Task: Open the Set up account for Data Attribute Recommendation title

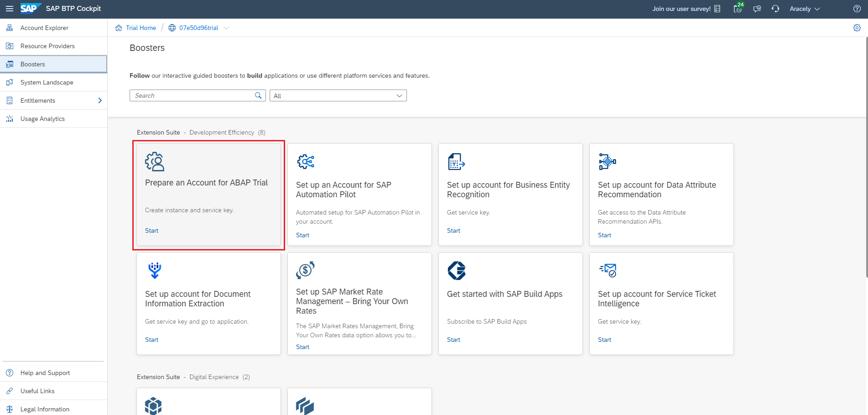Action: (657, 190)
